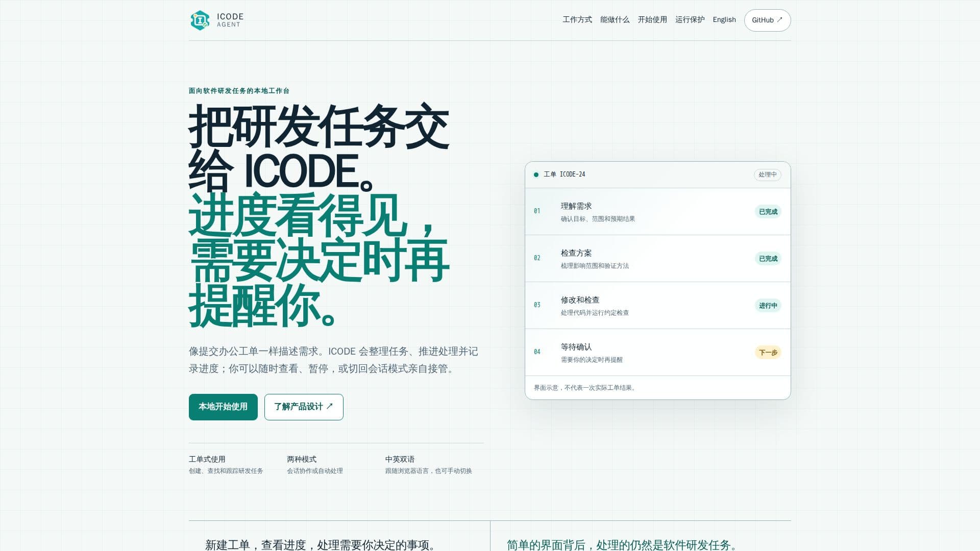Viewport: 980px width, 551px height.
Task: Click the 中英双语 feature label
Action: click(x=400, y=459)
